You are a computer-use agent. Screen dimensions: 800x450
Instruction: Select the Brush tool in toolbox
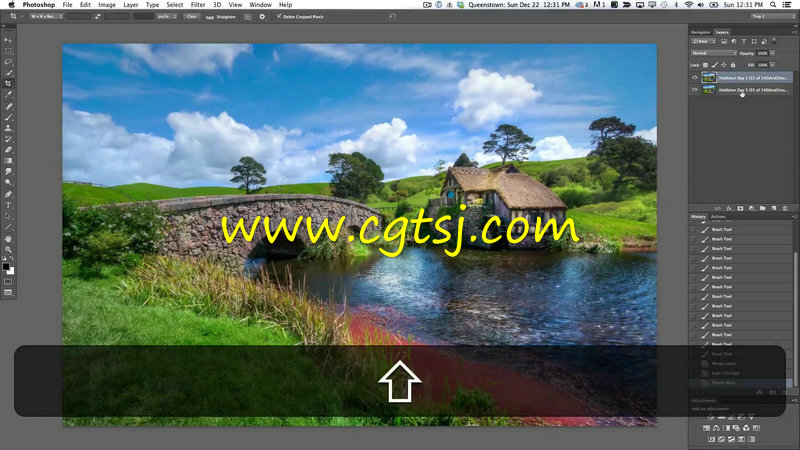(x=8, y=117)
